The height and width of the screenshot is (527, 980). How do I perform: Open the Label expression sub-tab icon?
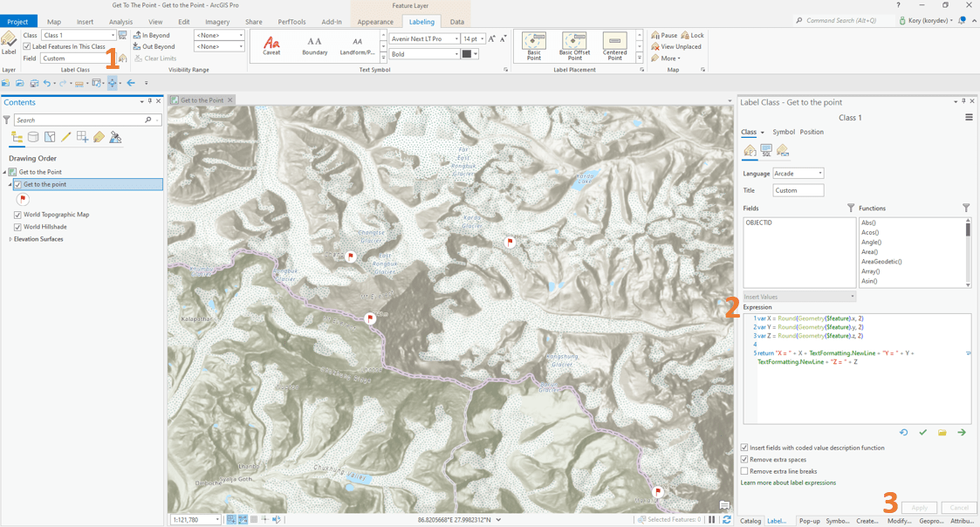[750, 150]
